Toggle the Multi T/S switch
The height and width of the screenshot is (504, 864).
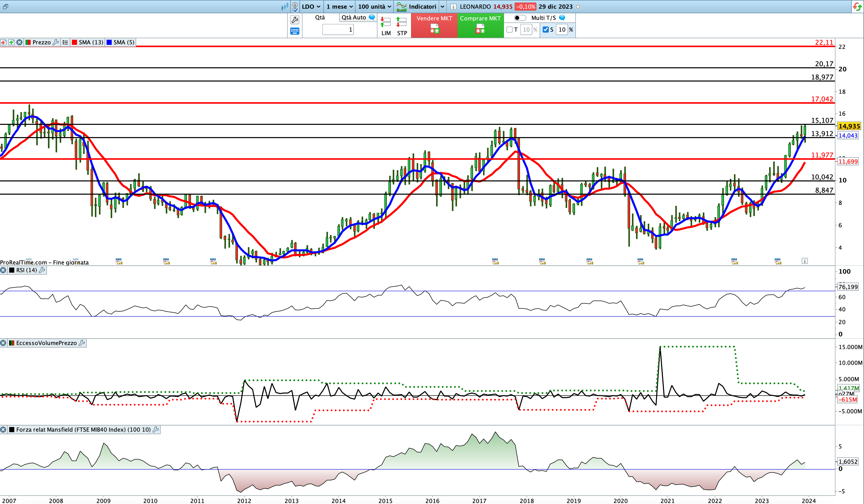[x=520, y=18]
